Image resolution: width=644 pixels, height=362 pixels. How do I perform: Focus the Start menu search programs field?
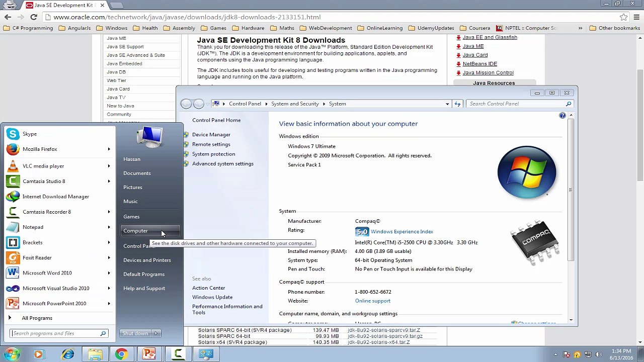59,333
